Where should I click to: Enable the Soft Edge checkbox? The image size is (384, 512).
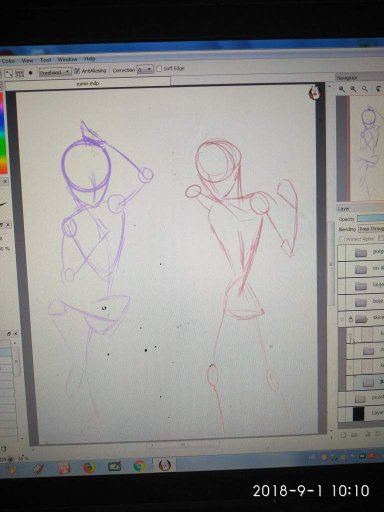click(x=159, y=69)
